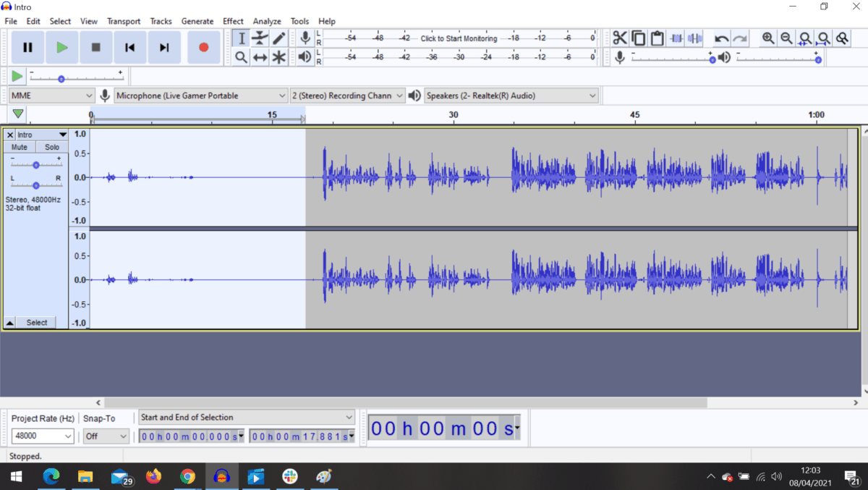Click the selection end time 17.881 field
The height and width of the screenshot is (490, 868).
[302, 436]
